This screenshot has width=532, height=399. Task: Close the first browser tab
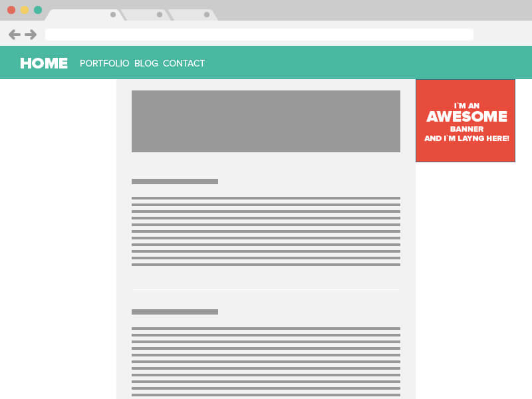[x=113, y=15]
